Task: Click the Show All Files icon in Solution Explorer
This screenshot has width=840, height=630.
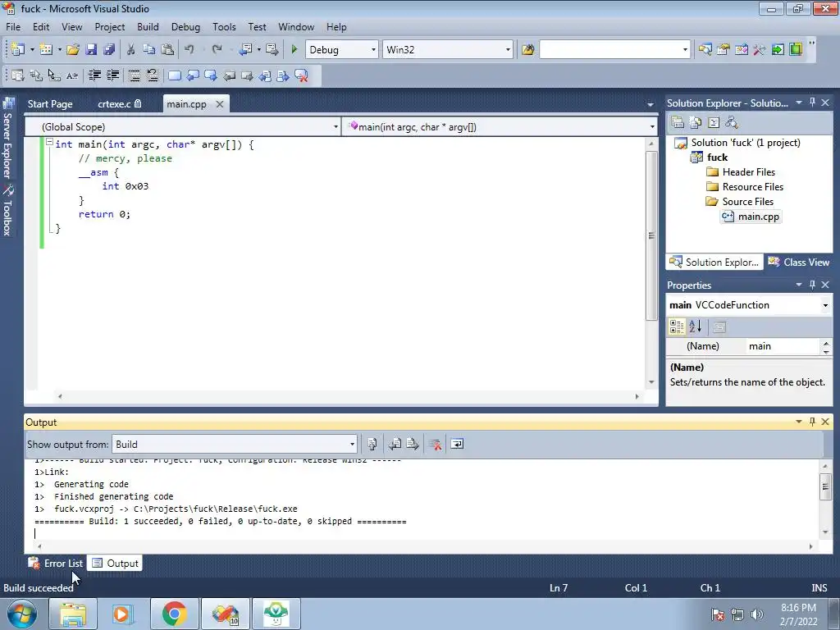Action: (x=696, y=123)
